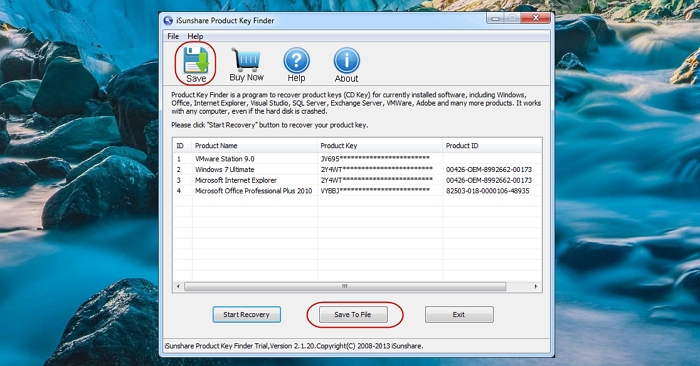700x366 pixels.
Task: Click the Exit button
Action: point(459,314)
